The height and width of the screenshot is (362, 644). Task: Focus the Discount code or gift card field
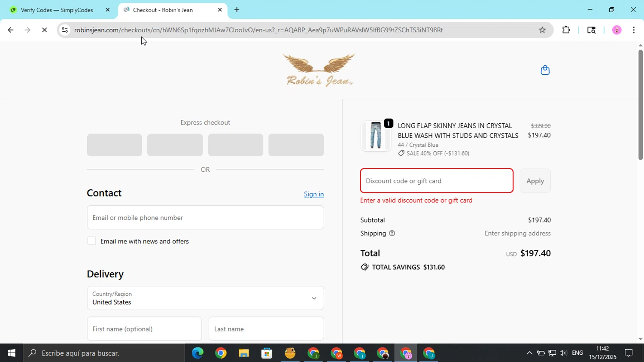coord(437,181)
